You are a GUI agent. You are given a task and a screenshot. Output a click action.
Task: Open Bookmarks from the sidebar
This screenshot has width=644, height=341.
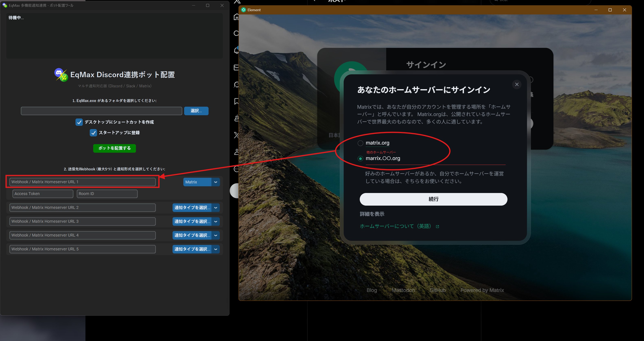tap(236, 101)
